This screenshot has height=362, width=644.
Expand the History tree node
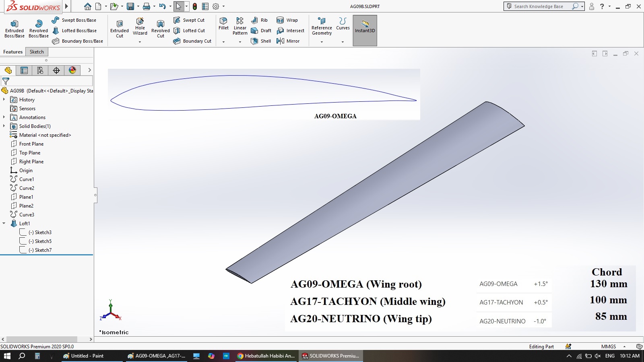[4, 99]
